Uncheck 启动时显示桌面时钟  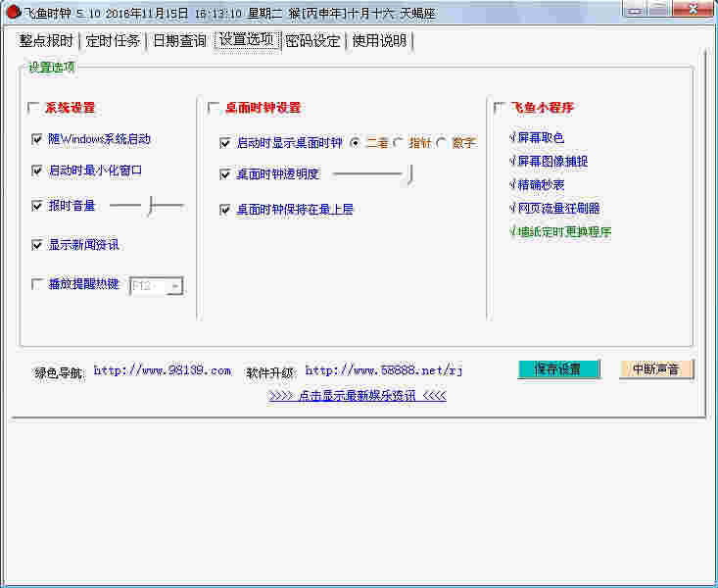pyautogui.click(x=225, y=143)
